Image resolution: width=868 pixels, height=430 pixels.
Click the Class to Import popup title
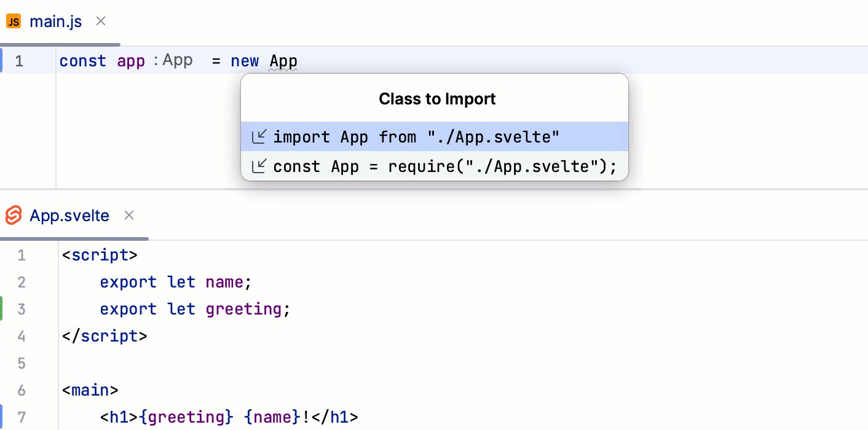(x=436, y=98)
